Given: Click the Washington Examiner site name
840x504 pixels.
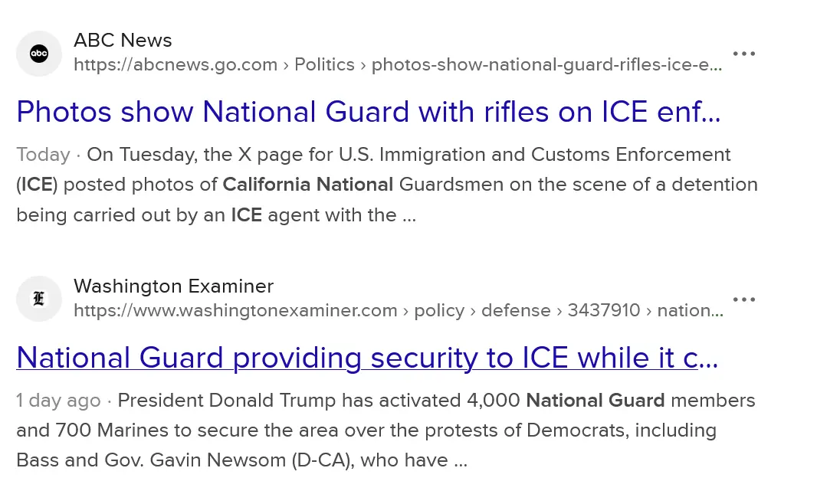Looking at the screenshot, I should 173,286.
